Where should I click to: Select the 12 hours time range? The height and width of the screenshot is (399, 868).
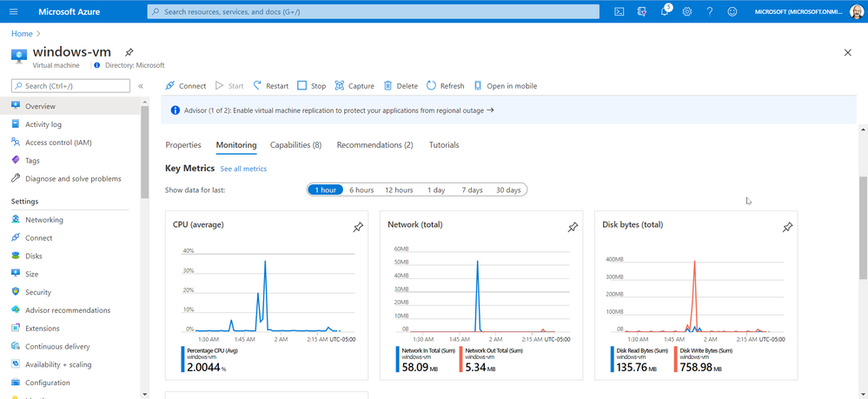coord(399,190)
